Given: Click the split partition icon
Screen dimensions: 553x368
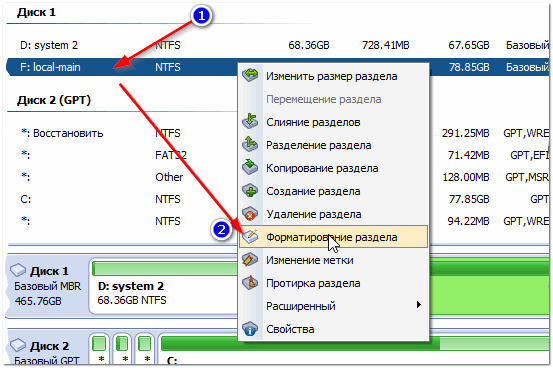Looking at the screenshot, I should point(250,144).
